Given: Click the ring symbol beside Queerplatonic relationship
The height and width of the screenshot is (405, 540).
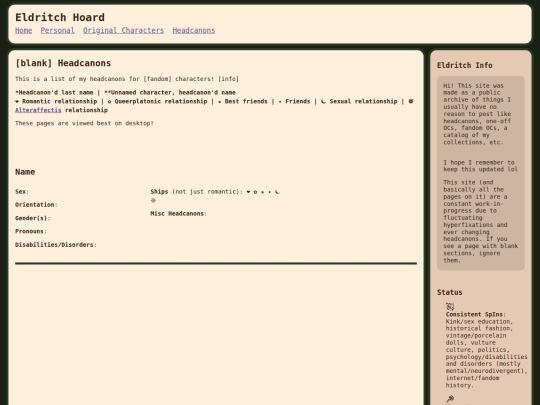Looking at the screenshot, I should coord(110,102).
